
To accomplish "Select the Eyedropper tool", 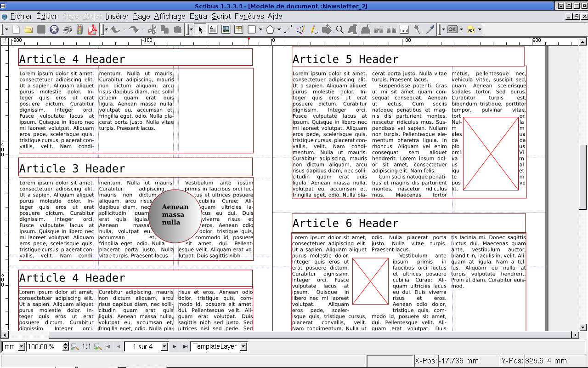I will (x=430, y=30).
